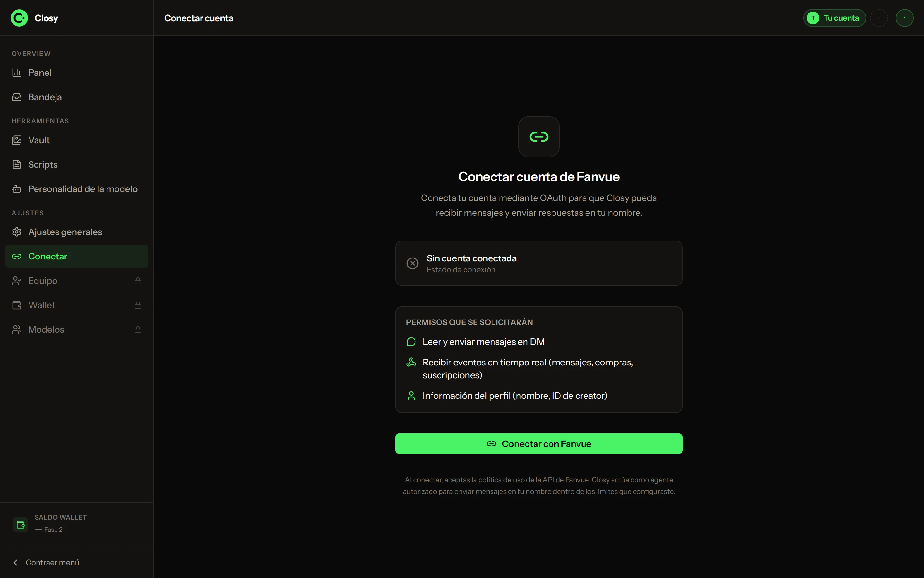Click the 'Conectar cuenta' page title
The image size is (924, 578).
pos(199,18)
